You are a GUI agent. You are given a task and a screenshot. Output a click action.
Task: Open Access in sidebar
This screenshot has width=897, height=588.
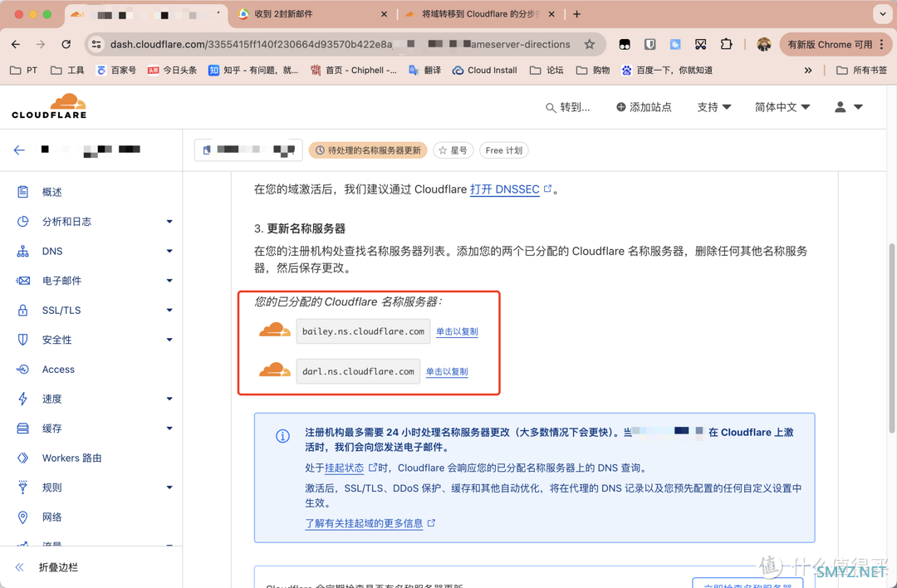(58, 370)
